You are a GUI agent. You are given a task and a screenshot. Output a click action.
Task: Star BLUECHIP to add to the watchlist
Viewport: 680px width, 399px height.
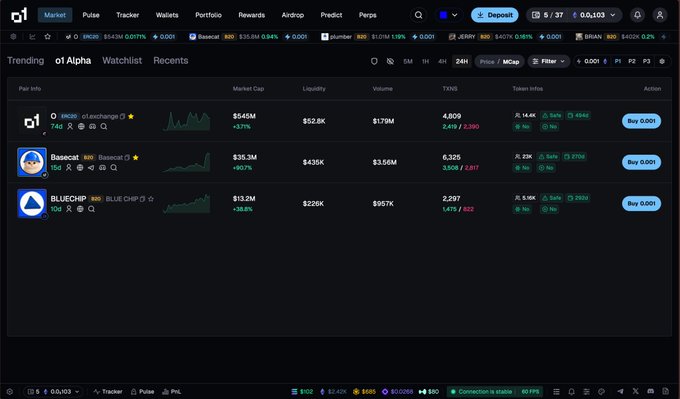click(x=151, y=199)
